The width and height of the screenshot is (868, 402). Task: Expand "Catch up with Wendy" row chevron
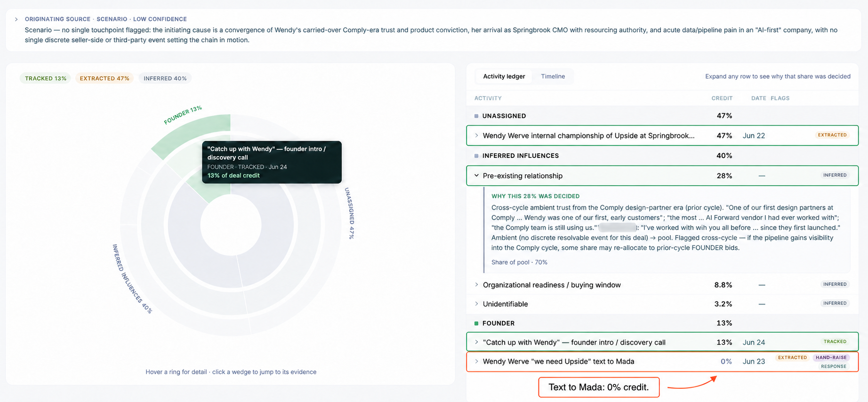point(476,343)
